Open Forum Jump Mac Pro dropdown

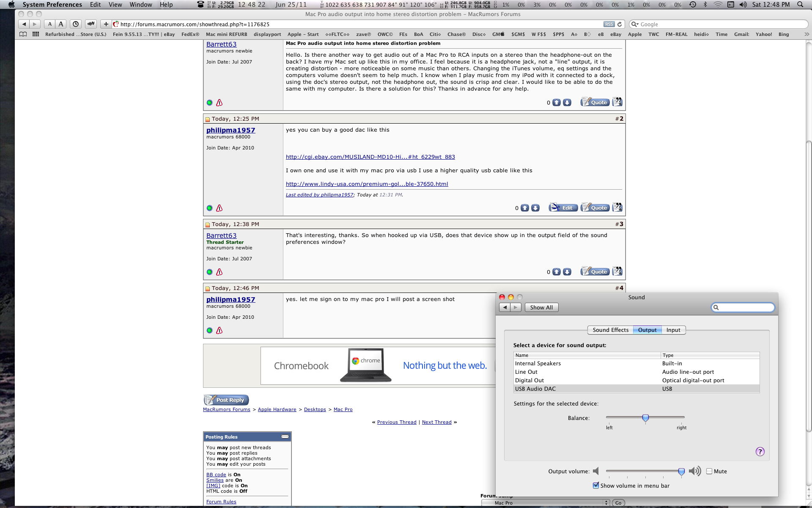546,503
